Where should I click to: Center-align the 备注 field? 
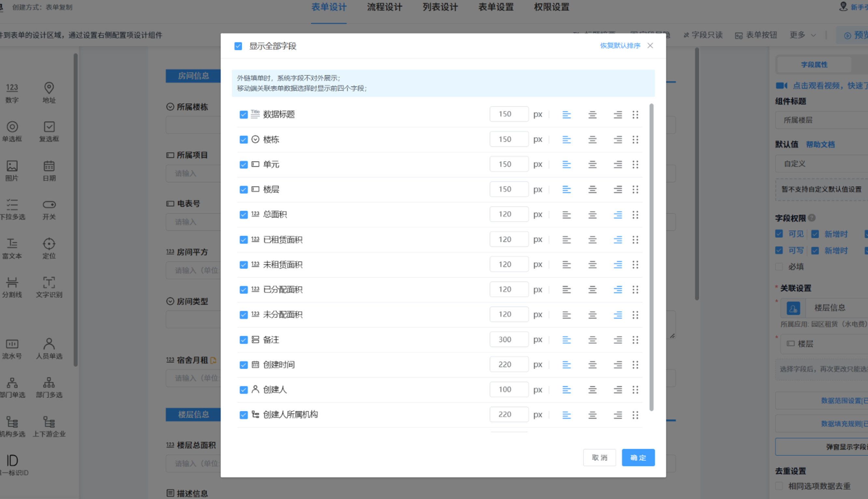(592, 340)
